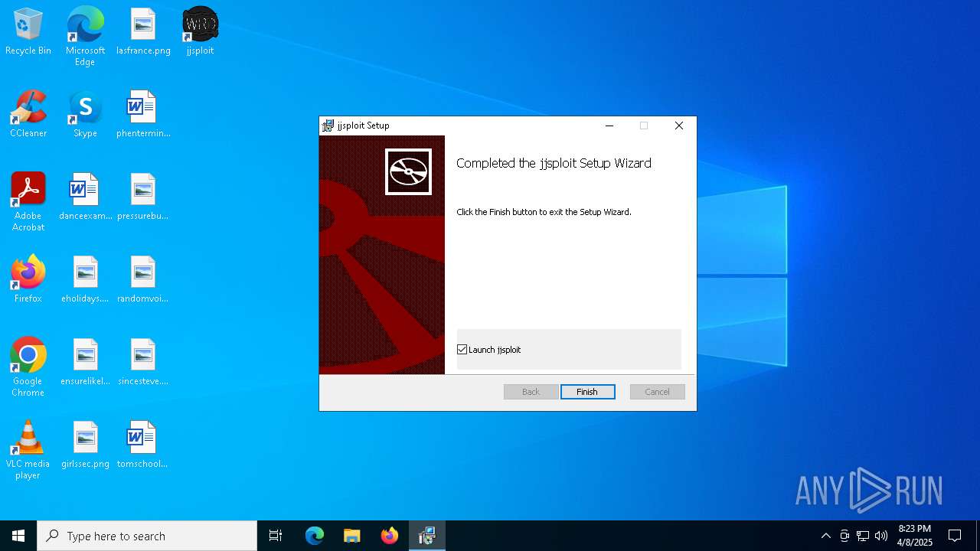Launch Firefox from the taskbar
Image resolution: width=980 pixels, height=551 pixels.
click(x=390, y=536)
